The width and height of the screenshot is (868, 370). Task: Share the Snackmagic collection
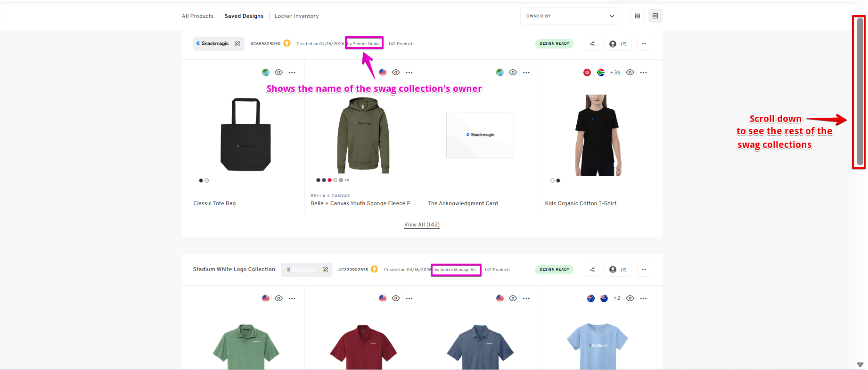click(x=592, y=44)
